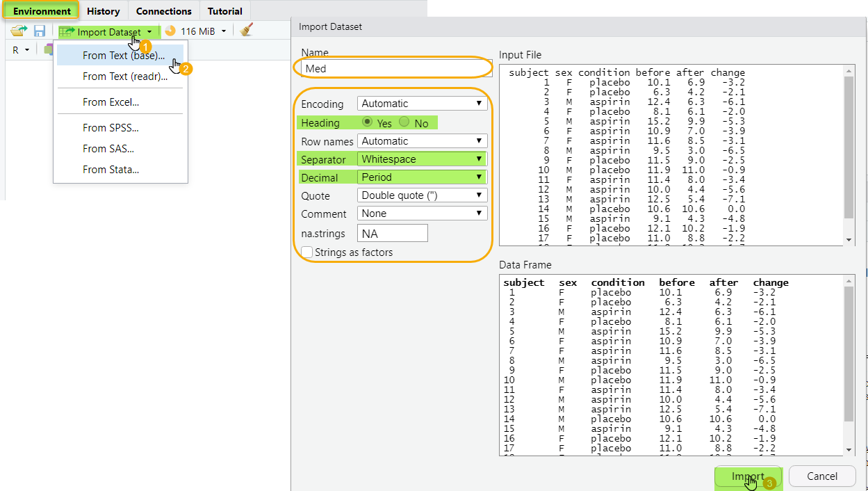
Task: Click the Cancel button
Action: coord(822,476)
